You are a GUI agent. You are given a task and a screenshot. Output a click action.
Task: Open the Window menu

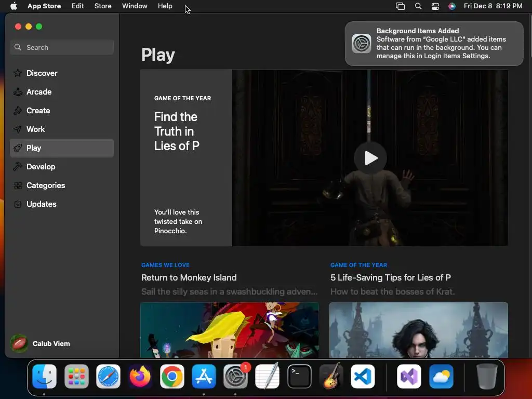(135, 6)
